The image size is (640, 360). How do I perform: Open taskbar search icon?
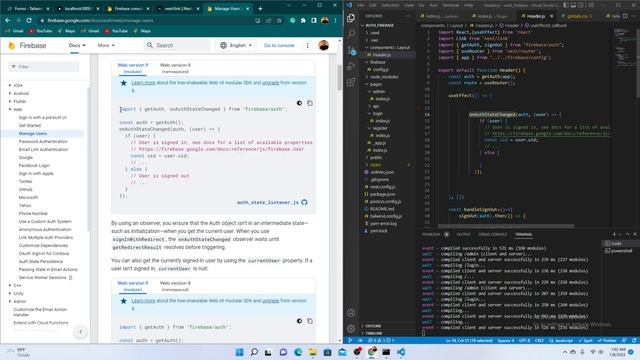tap(254, 352)
